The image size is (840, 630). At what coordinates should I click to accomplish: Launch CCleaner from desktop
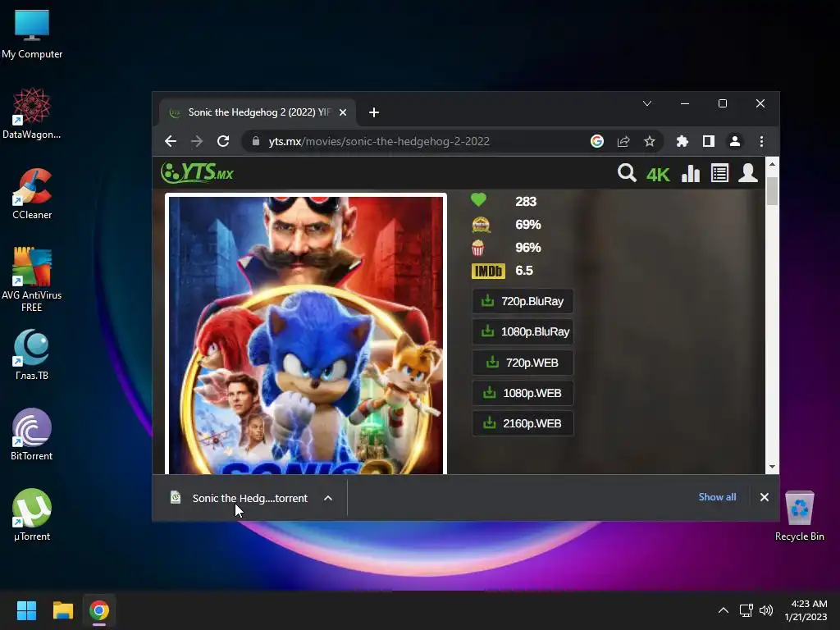click(x=32, y=194)
